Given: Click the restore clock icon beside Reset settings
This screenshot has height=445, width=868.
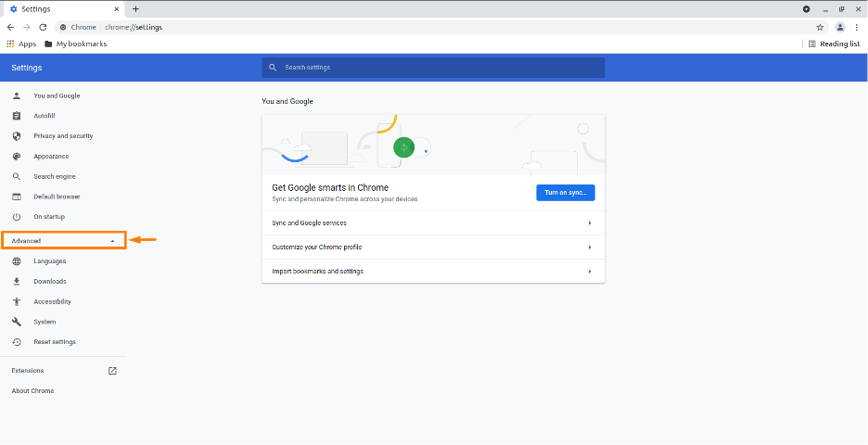Looking at the screenshot, I should point(17,342).
